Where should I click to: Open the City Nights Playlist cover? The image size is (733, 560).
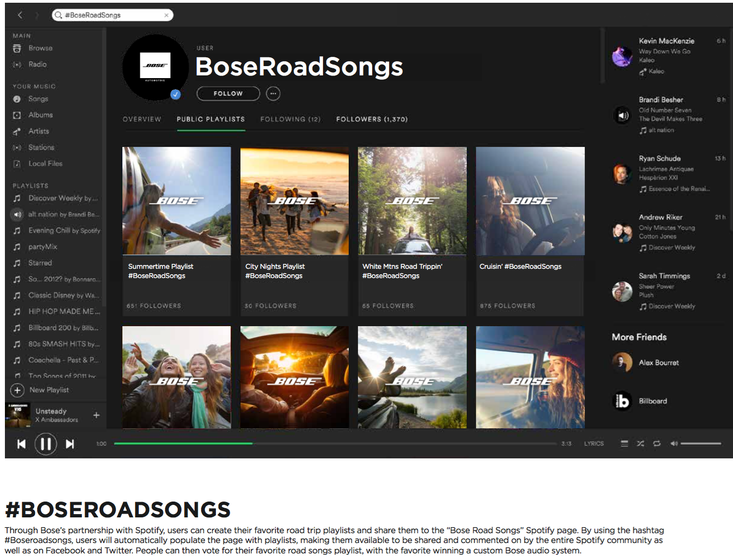294,201
